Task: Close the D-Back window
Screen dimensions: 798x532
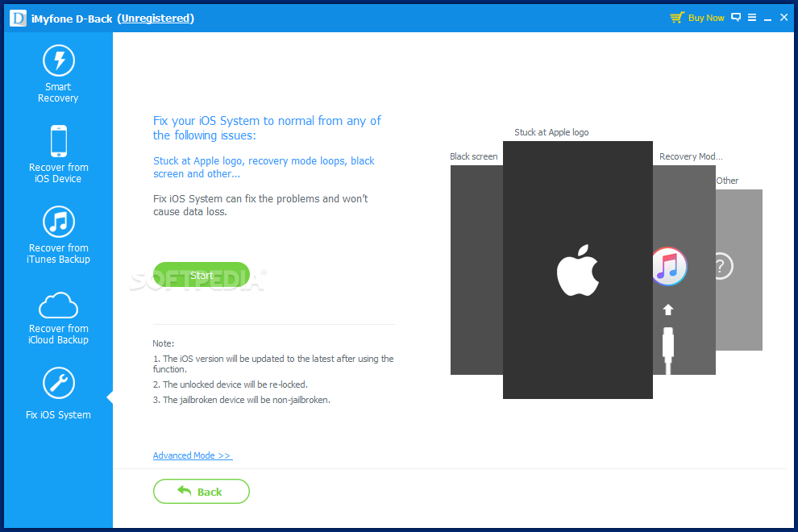Action: [783, 17]
